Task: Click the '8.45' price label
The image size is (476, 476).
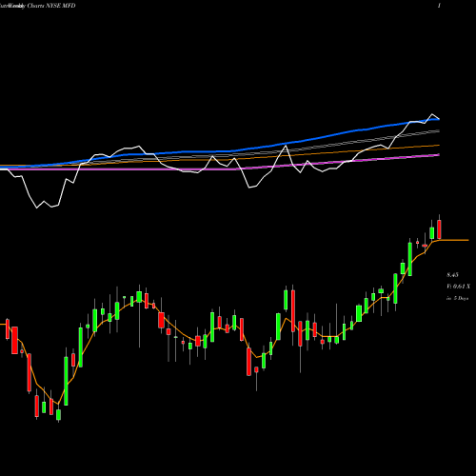Action: coord(452,275)
